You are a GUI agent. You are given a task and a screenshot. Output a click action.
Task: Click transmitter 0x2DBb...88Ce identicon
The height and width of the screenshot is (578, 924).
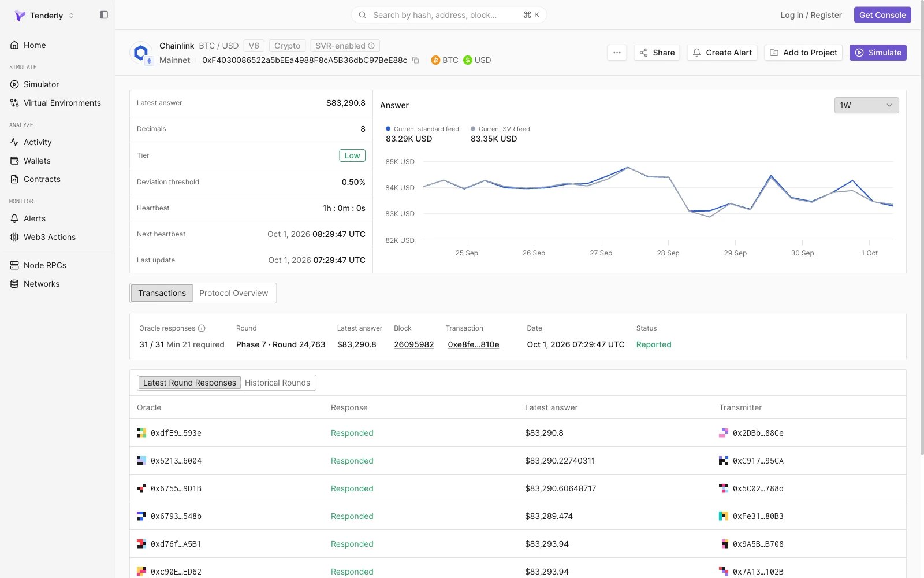point(724,433)
